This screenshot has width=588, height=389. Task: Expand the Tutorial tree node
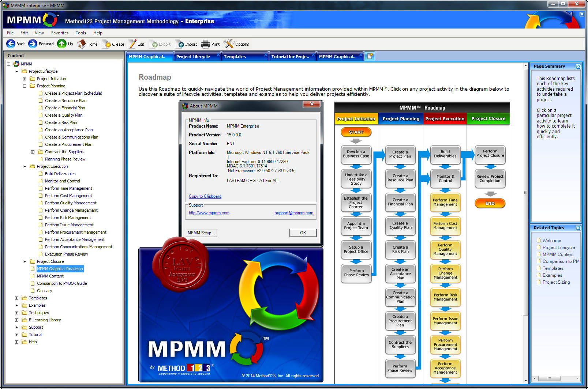16,335
